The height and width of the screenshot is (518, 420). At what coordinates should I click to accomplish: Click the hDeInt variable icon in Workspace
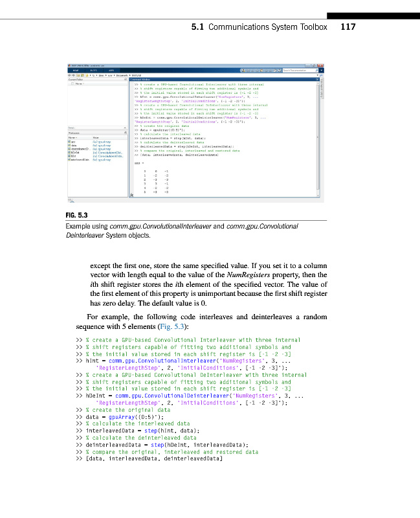(70, 152)
